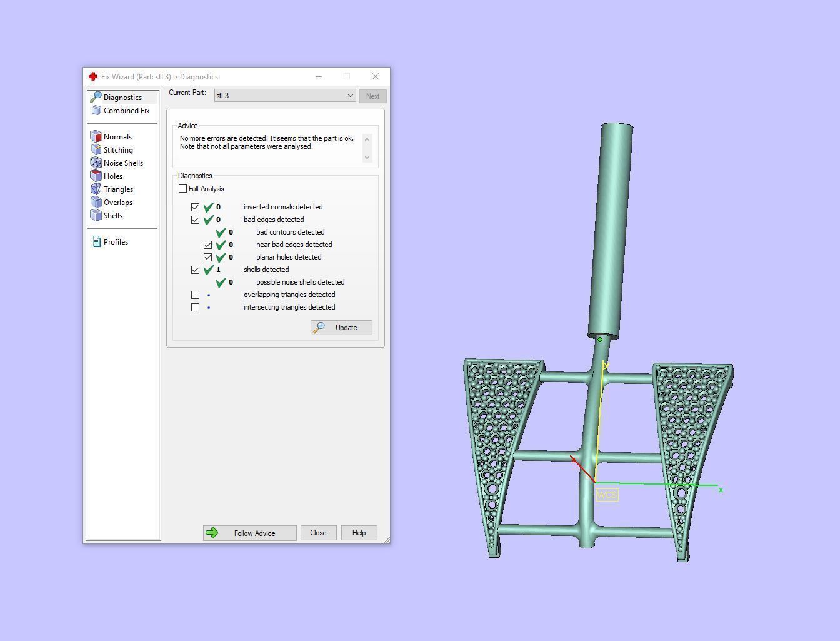This screenshot has width=840, height=641.
Task: Enable the Full Analysis checkbox
Action: click(x=182, y=188)
